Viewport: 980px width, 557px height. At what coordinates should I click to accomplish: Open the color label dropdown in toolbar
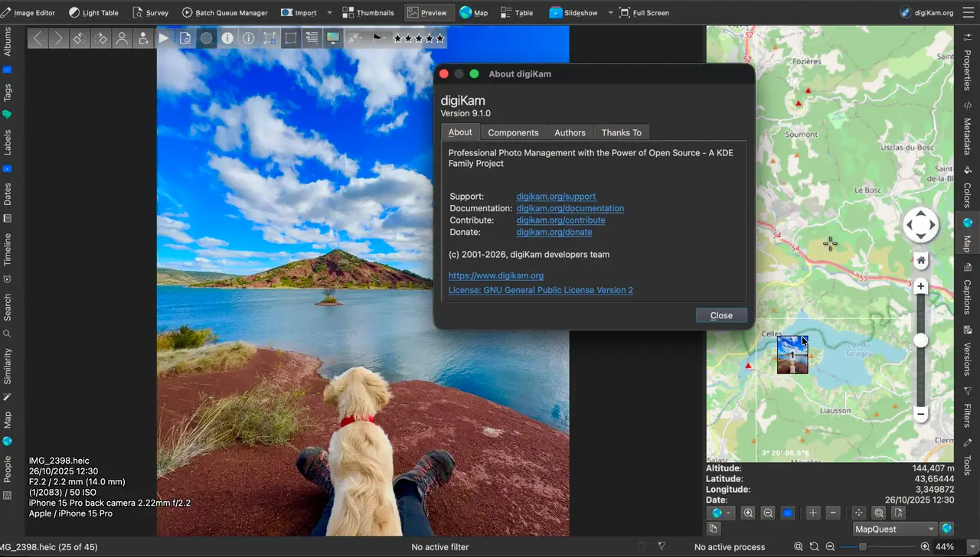[x=355, y=38]
